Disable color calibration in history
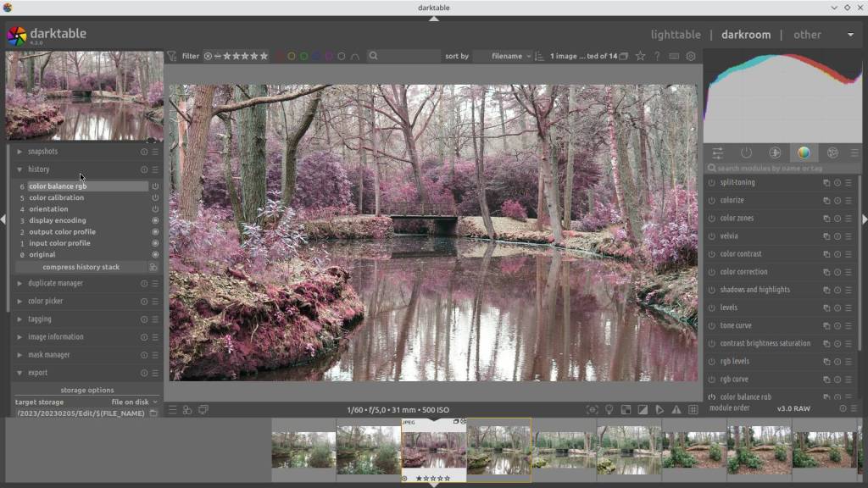The image size is (868, 488). pyautogui.click(x=155, y=198)
